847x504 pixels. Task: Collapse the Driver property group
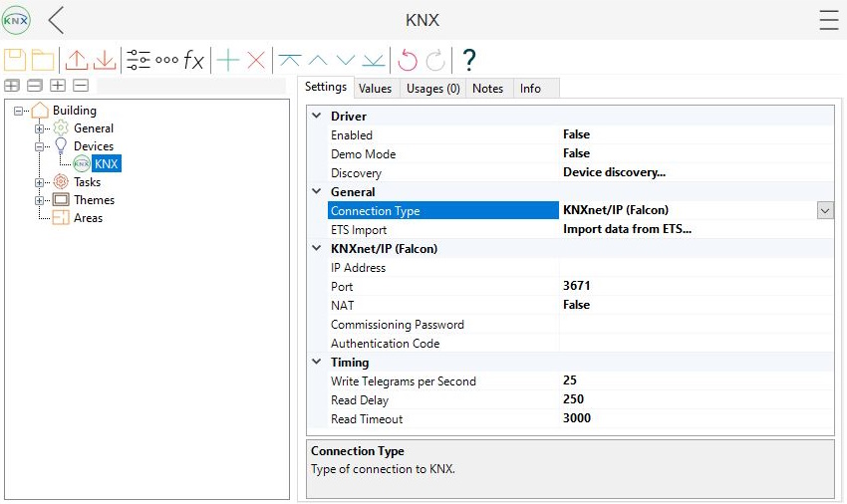coord(317,116)
